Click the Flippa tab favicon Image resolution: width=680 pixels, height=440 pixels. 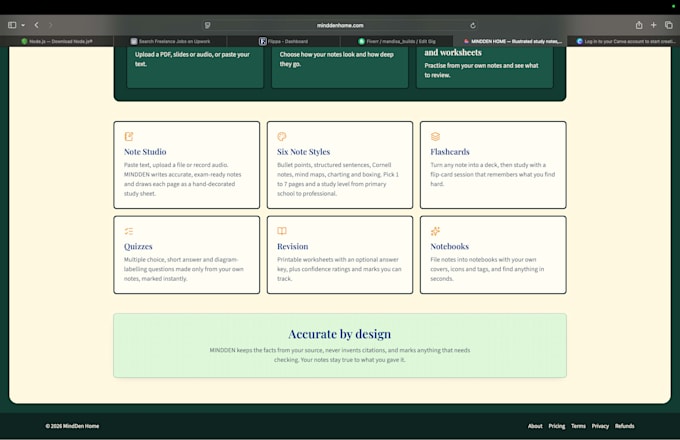(x=262, y=41)
